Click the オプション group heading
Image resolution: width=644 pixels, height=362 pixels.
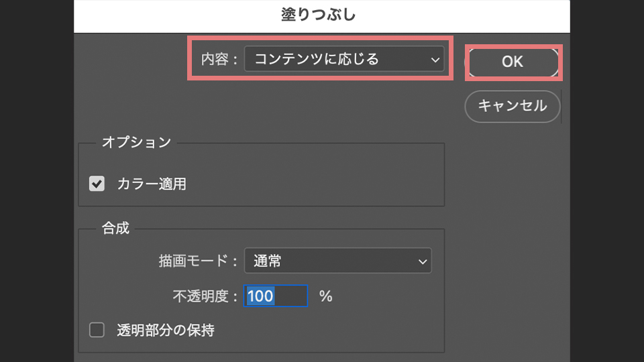point(136,142)
